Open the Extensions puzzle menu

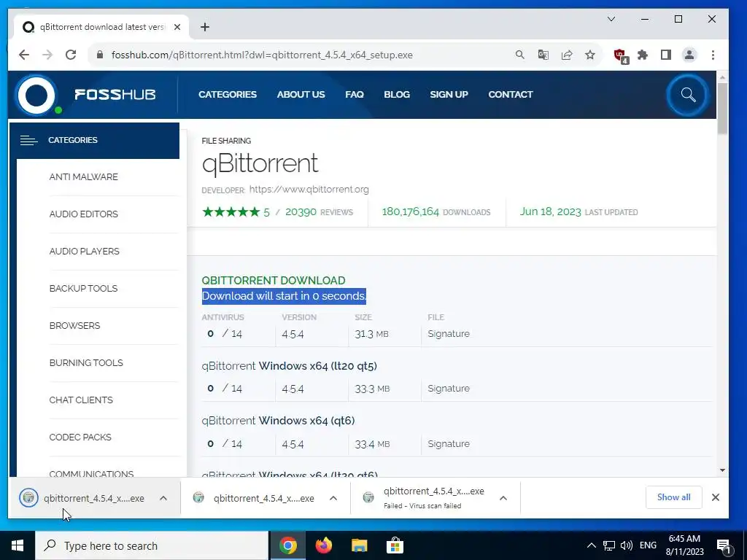click(643, 55)
